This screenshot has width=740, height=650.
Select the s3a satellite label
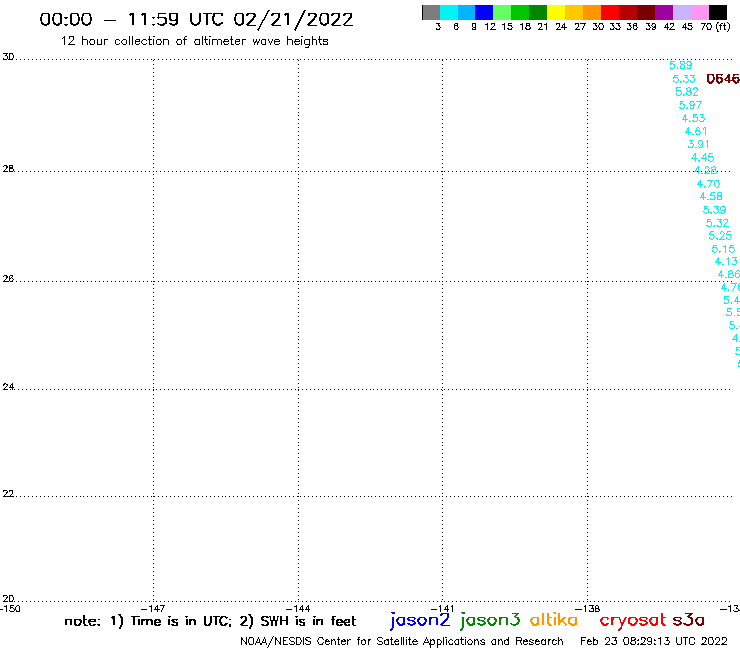pos(689,620)
